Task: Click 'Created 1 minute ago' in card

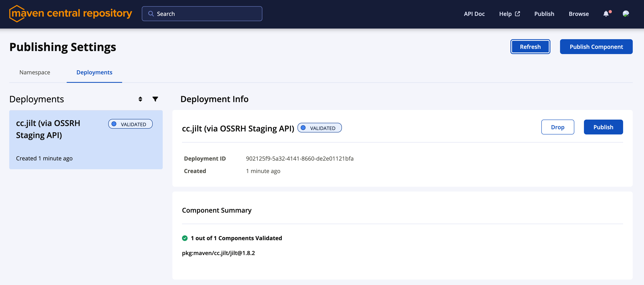Action: [44, 158]
